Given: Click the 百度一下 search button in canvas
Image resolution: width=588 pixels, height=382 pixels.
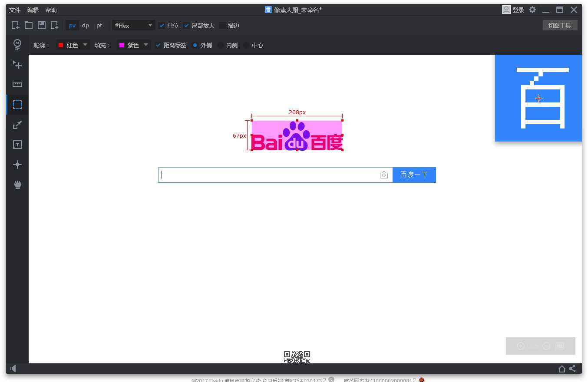Looking at the screenshot, I should pyautogui.click(x=414, y=175).
